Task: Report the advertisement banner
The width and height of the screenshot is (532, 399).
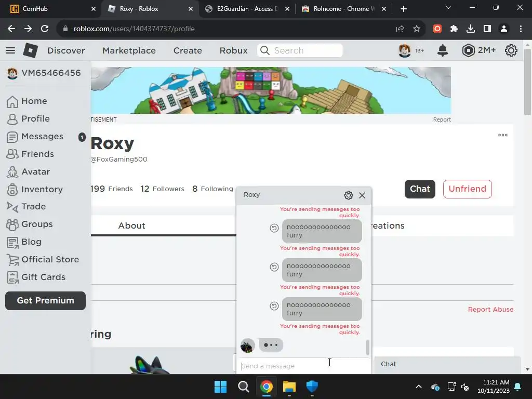Action: tap(442, 120)
